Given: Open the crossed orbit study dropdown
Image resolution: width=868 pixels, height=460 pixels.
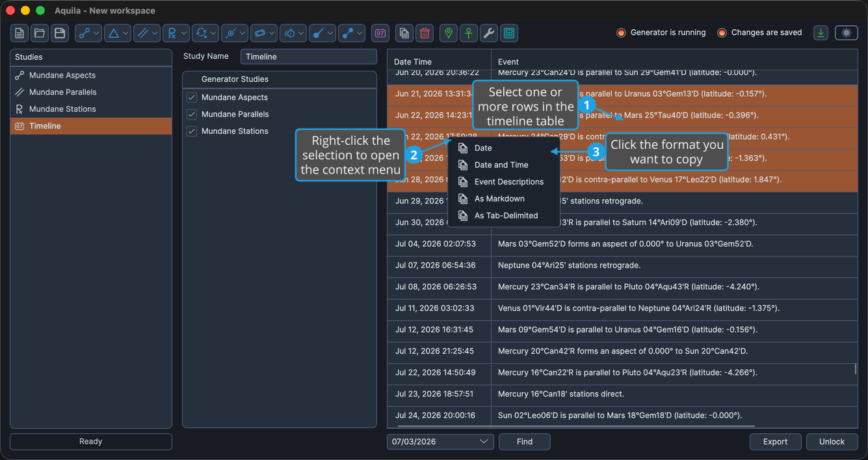Looking at the screenshot, I should 235,33.
